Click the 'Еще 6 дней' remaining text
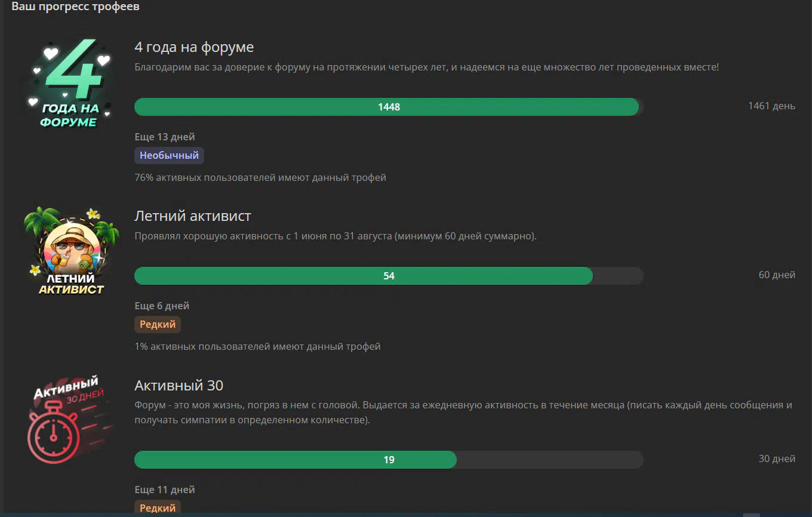This screenshot has width=812, height=517. [x=162, y=306]
